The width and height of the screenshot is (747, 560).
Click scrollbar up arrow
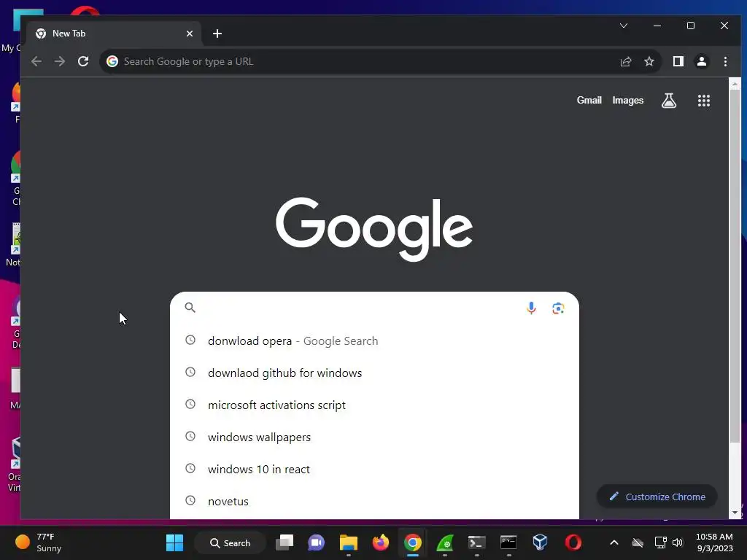735,84
